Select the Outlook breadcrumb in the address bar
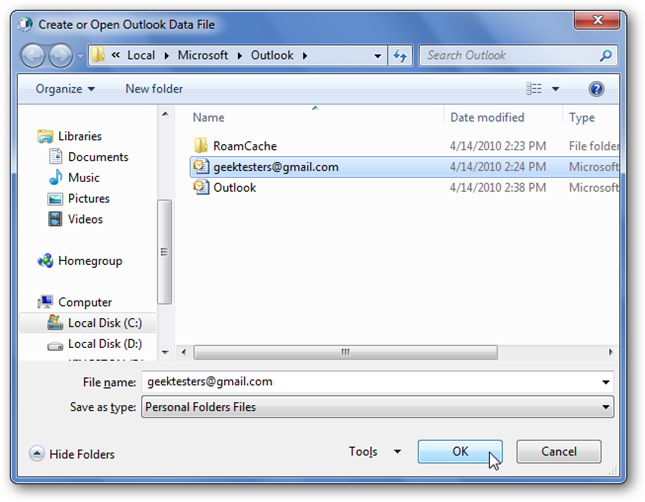This screenshot has width=645, height=502. (272, 55)
